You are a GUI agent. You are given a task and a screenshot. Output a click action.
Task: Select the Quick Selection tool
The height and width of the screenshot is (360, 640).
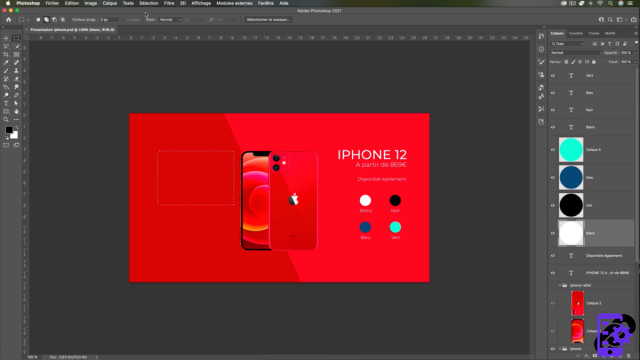pos(16,47)
